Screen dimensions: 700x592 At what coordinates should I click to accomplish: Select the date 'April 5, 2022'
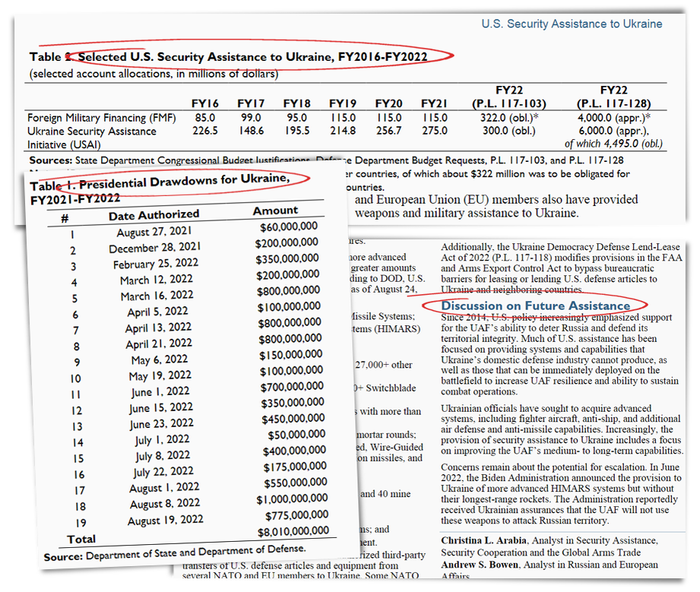click(157, 312)
